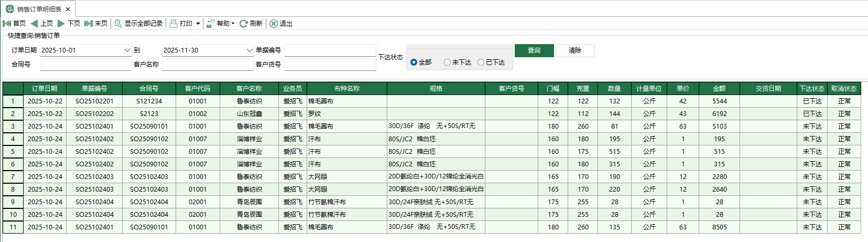This screenshot has height=242, width=868.
Task: Go to first page (首页) icon
Action: pos(7,24)
